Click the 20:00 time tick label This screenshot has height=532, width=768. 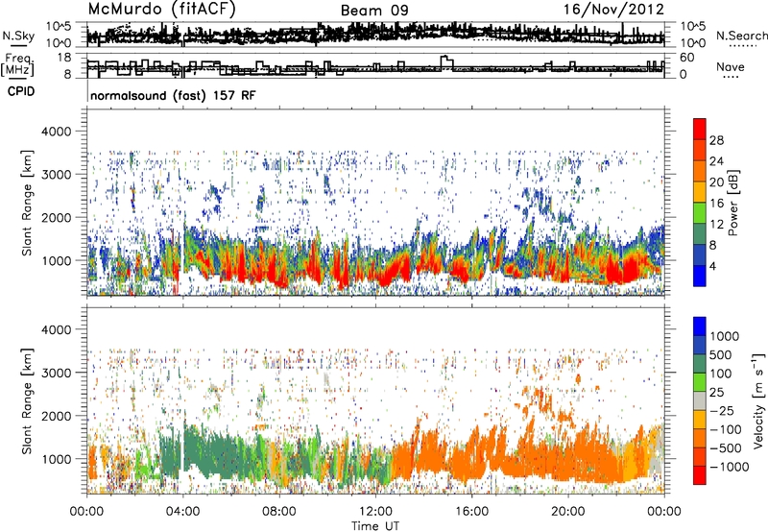click(x=568, y=512)
